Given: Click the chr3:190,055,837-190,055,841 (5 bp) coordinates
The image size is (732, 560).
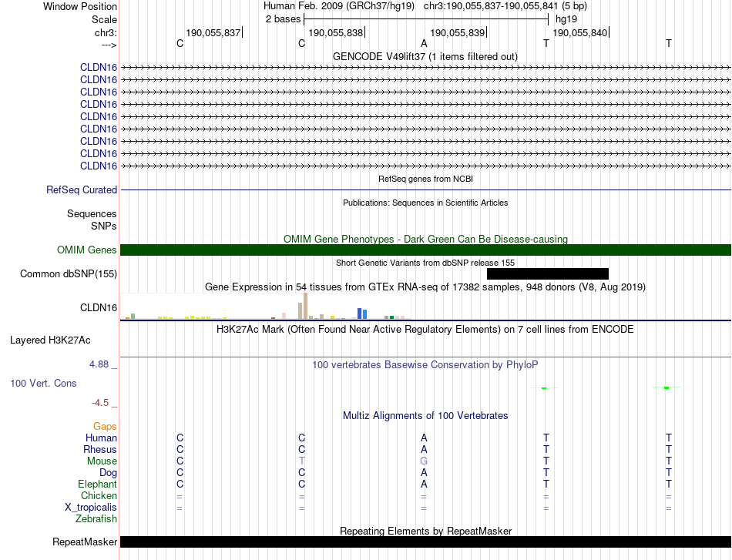Looking at the screenshot, I should pyautogui.click(x=505, y=6).
